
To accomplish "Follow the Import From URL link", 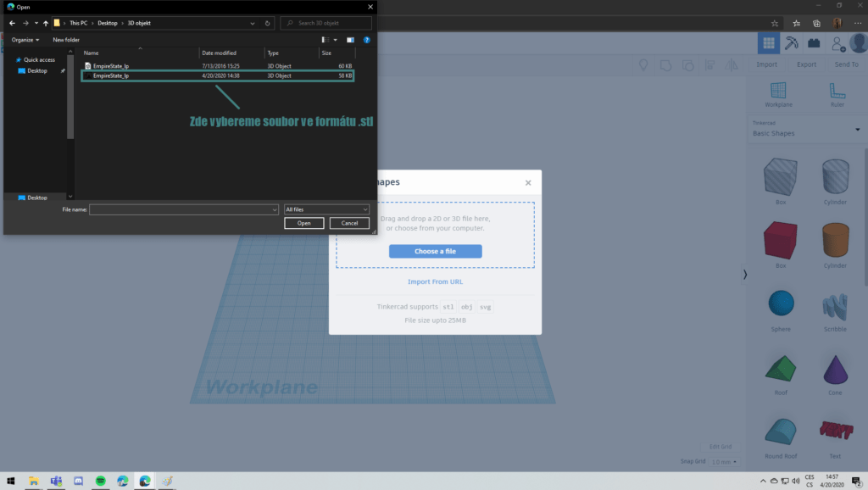I will click(435, 281).
